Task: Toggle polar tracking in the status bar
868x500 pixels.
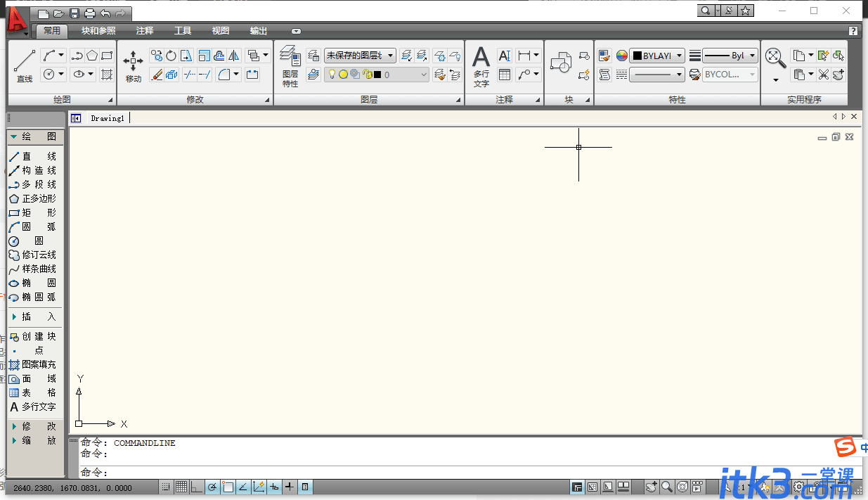Action: (x=212, y=487)
